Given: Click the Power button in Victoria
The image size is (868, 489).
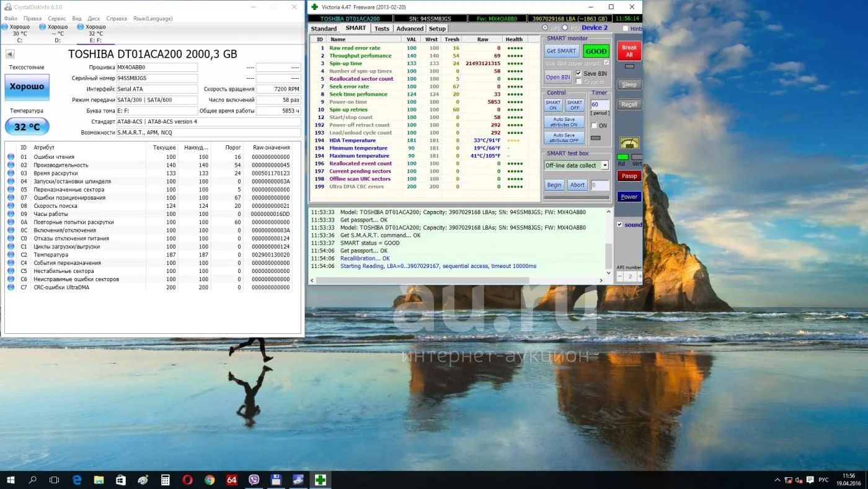Looking at the screenshot, I should point(629,197).
